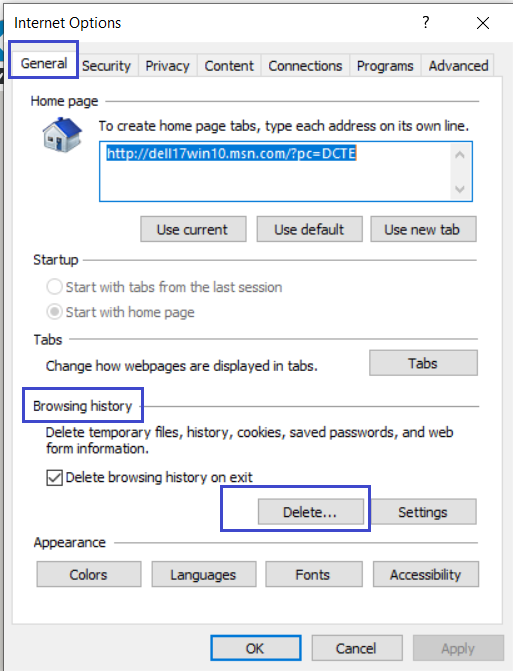
Task: Click the Home page section label
Action: [64, 101]
